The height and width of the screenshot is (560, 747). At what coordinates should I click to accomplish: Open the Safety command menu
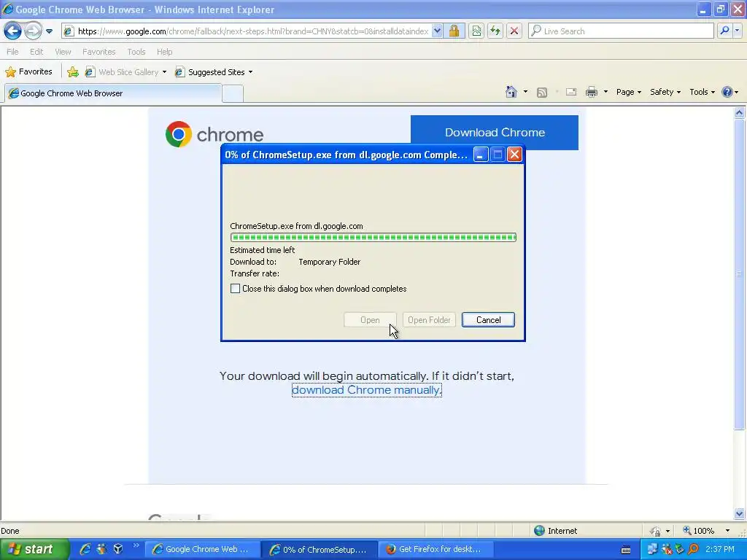[x=665, y=92]
